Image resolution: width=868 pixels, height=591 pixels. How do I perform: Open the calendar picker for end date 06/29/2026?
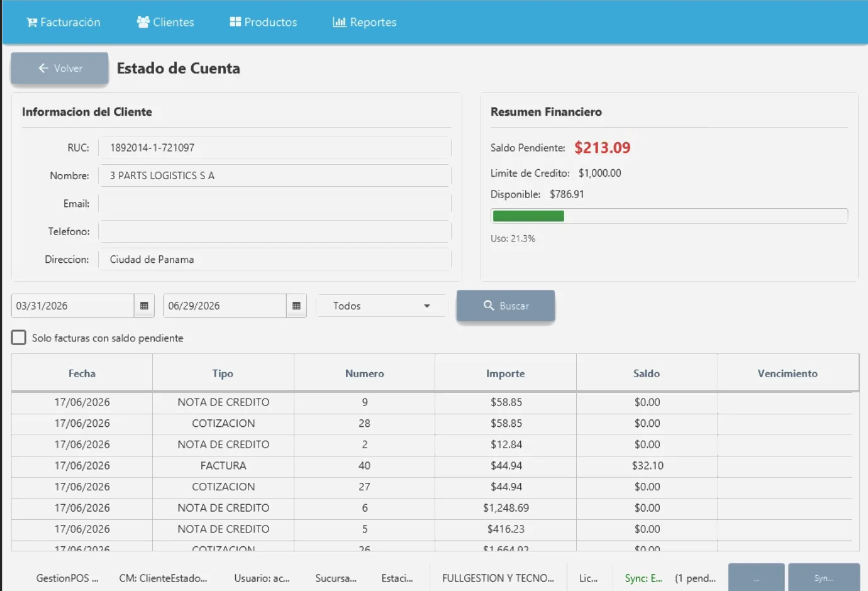pos(296,306)
